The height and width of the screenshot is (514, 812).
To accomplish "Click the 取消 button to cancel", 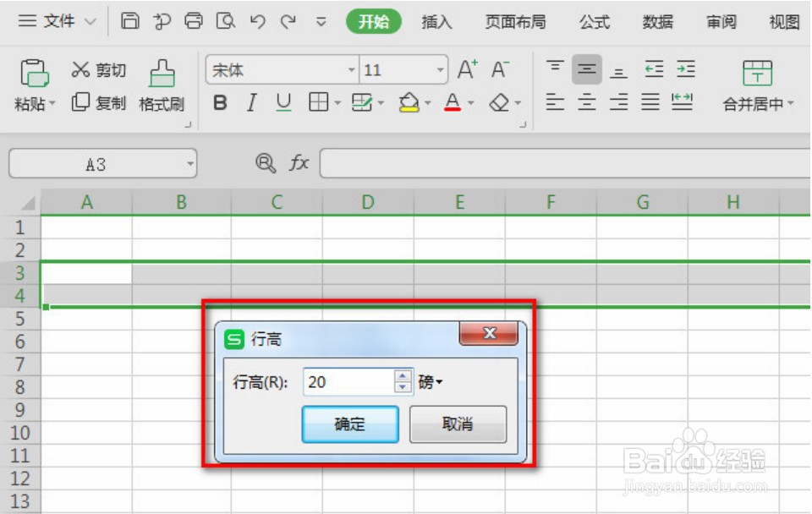I will point(458,424).
